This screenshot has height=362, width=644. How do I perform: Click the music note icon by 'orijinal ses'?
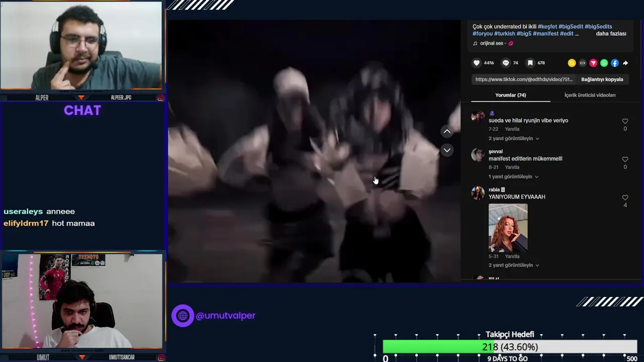tap(475, 43)
